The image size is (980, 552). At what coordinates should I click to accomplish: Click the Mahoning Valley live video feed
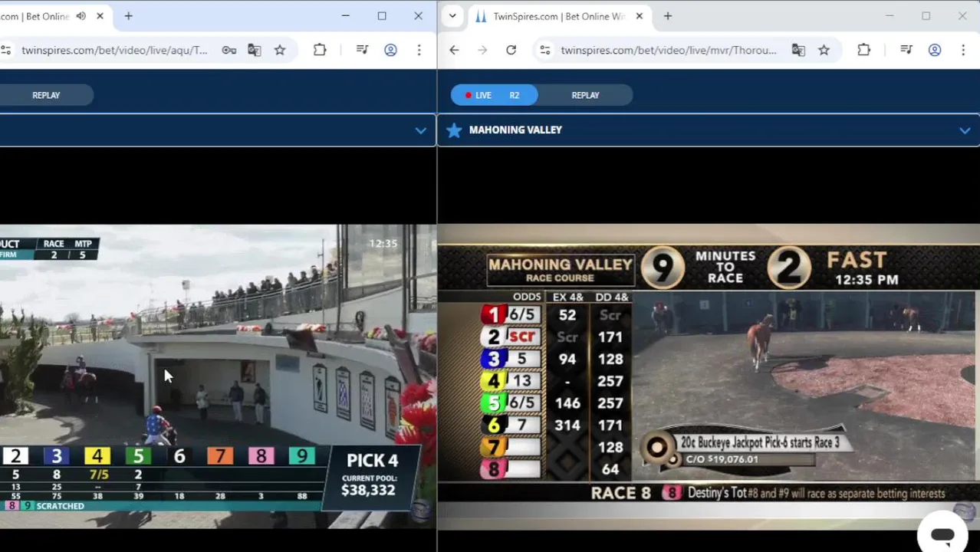click(709, 376)
